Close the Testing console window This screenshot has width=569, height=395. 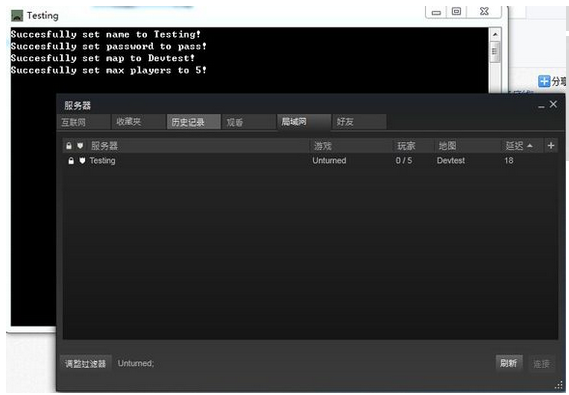coord(484,12)
